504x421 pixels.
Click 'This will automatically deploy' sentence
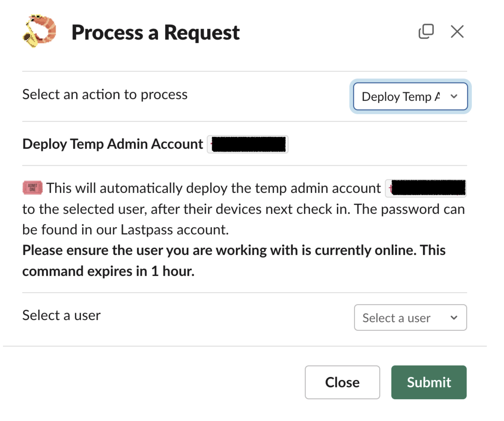click(x=213, y=188)
